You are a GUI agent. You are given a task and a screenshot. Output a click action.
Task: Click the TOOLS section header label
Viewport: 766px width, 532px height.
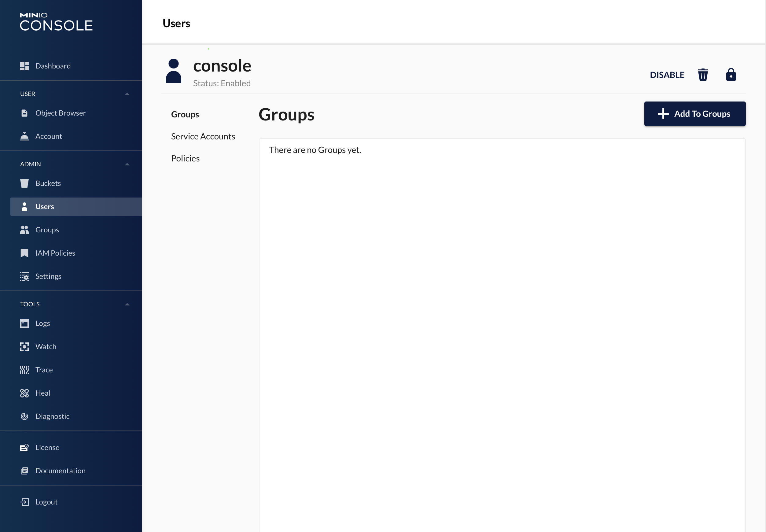coord(30,304)
